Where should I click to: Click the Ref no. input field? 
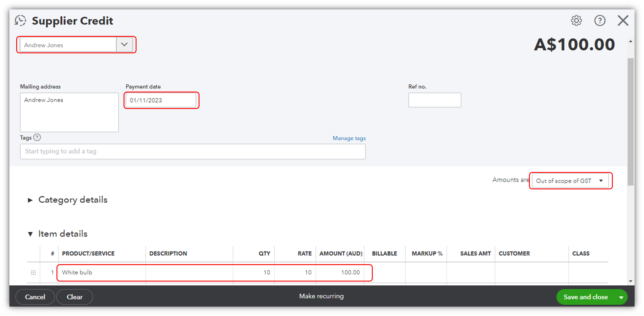click(435, 100)
